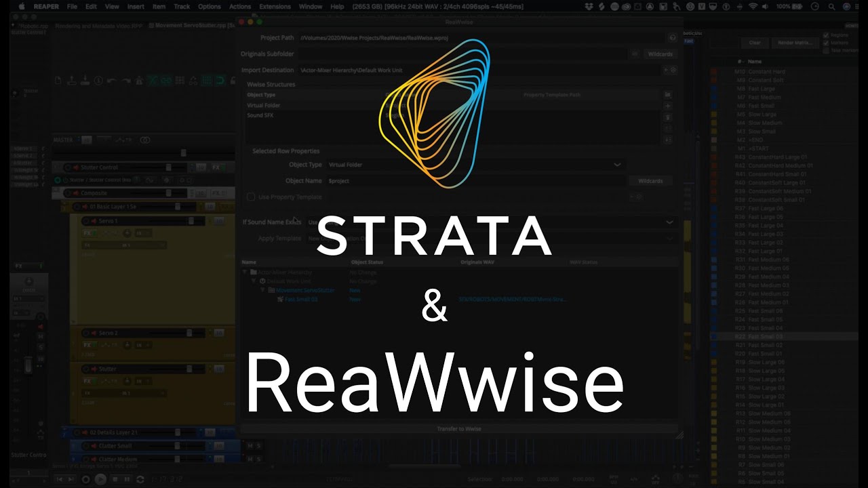Click the Transfer to Wwise button
The image size is (868, 488).
458,429
